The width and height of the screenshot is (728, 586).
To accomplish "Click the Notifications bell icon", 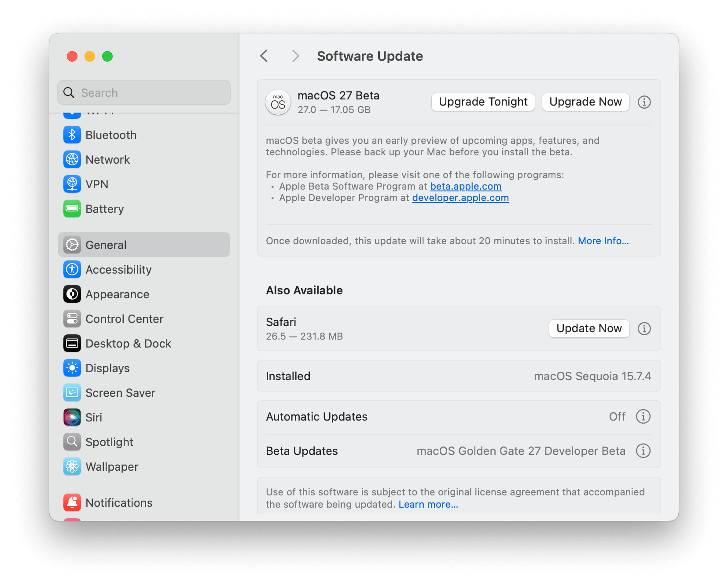I will click(x=72, y=502).
